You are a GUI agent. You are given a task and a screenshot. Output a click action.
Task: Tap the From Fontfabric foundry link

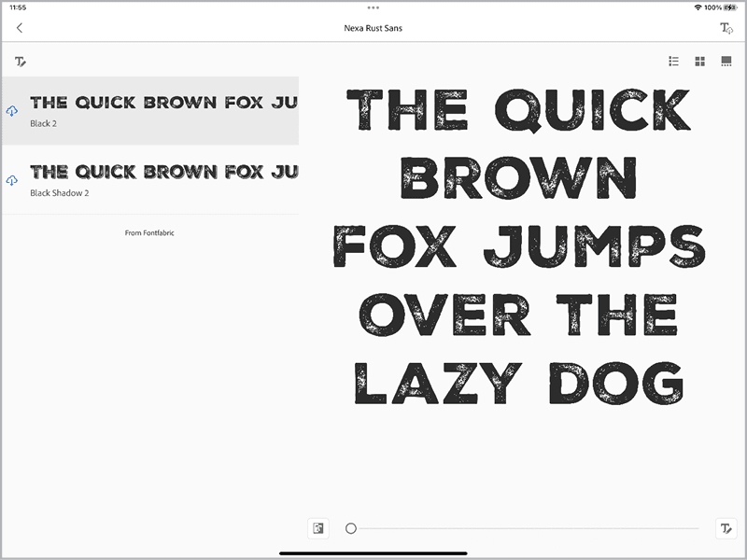coord(149,232)
